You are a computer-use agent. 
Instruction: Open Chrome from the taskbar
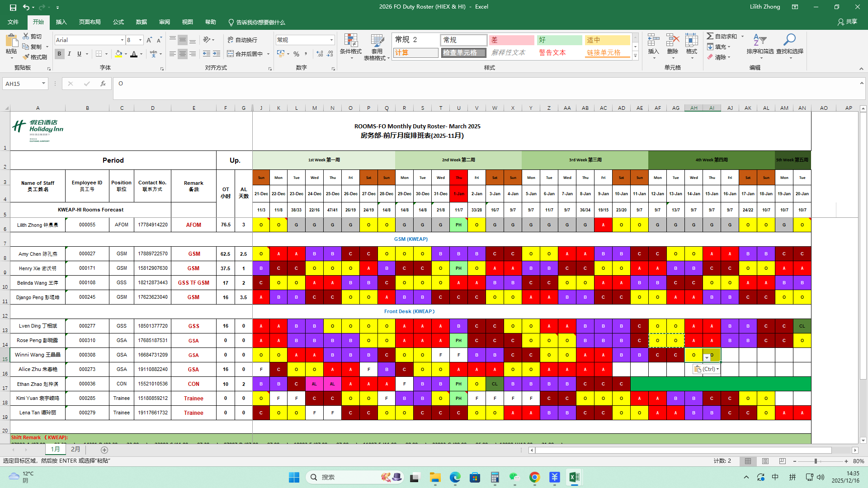point(534,477)
